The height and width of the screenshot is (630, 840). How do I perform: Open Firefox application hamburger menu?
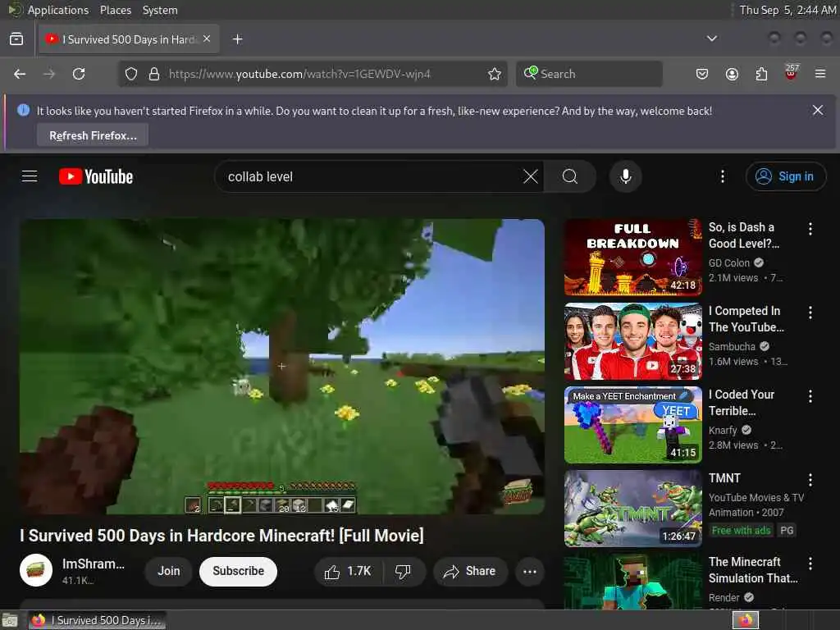click(x=820, y=74)
